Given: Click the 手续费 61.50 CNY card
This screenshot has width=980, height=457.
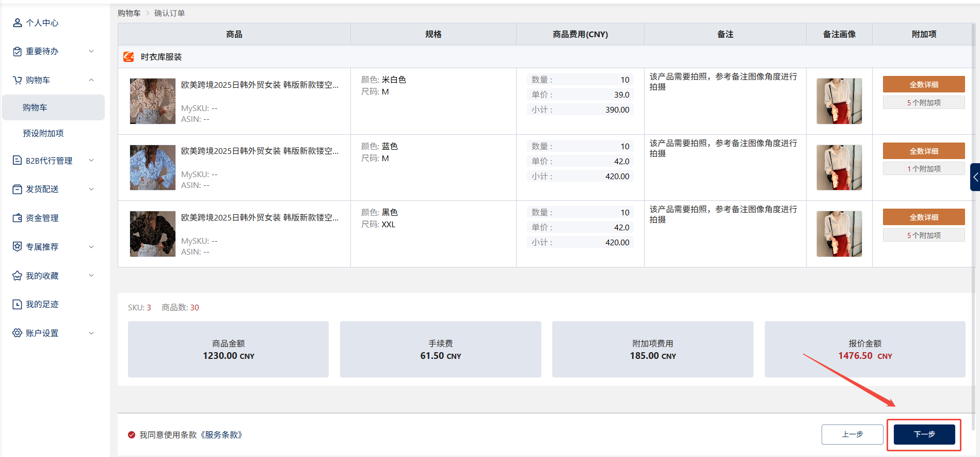Looking at the screenshot, I should pyautogui.click(x=440, y=350).
